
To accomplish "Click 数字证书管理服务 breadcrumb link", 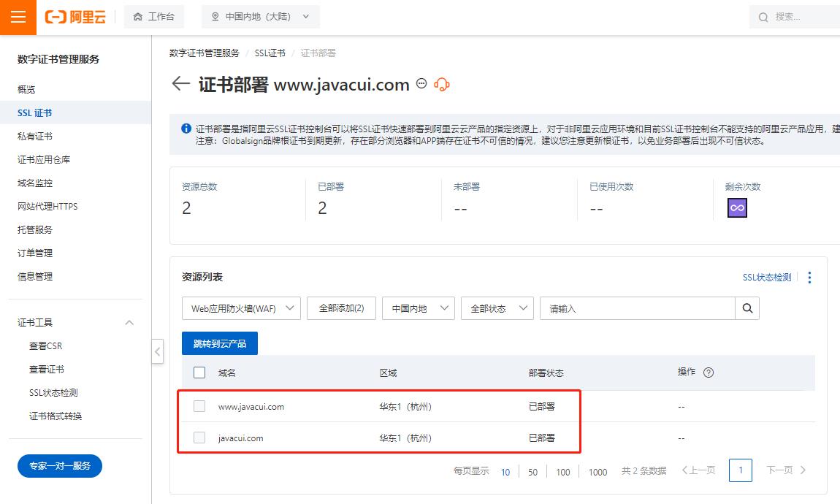I will pyautogui.click(x=204, y=53).
